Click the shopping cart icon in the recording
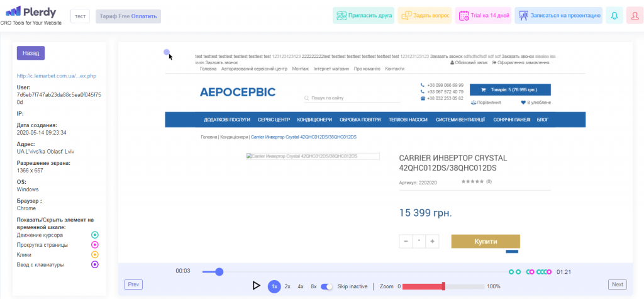This screenshot has width=644, height=299. coord(482,89)
